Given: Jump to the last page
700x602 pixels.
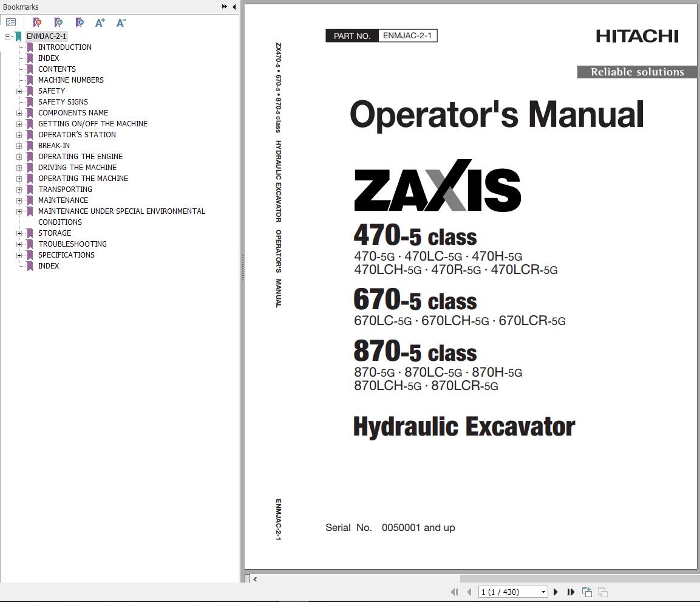Looking at the screenshot, I should click(571, 592).
